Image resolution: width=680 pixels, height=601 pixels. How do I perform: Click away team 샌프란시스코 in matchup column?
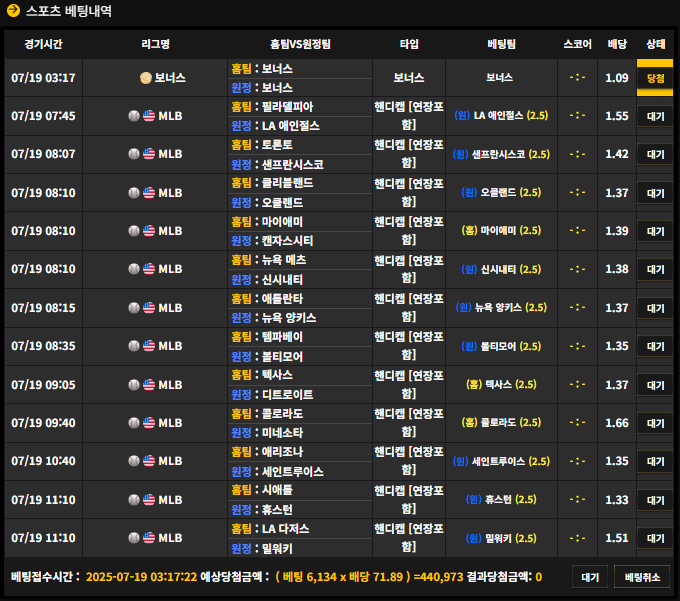tap(293, 164)
